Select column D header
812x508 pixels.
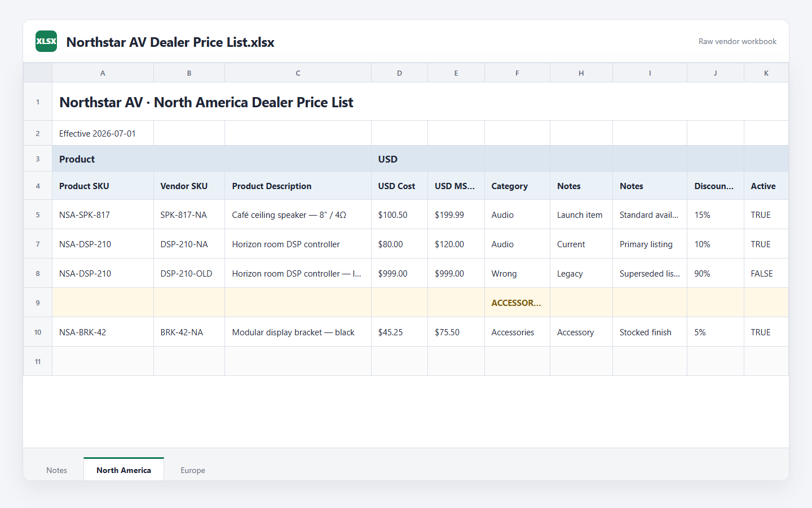399,73
